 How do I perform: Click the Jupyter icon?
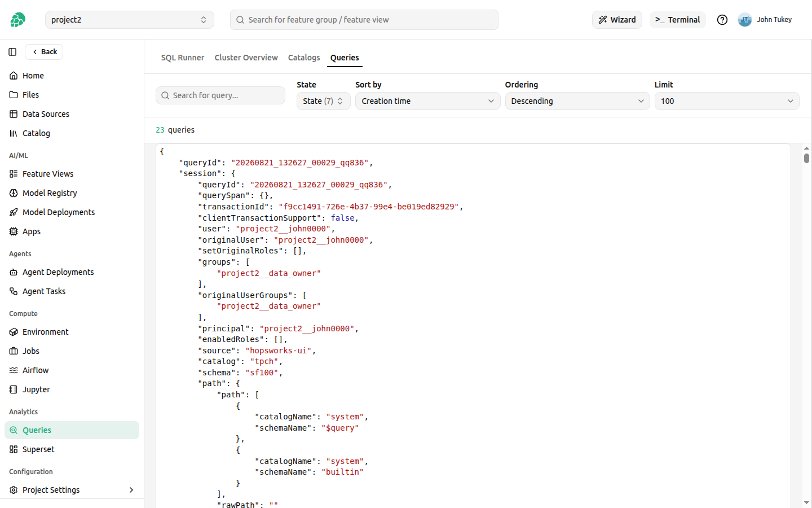[14, 389]
